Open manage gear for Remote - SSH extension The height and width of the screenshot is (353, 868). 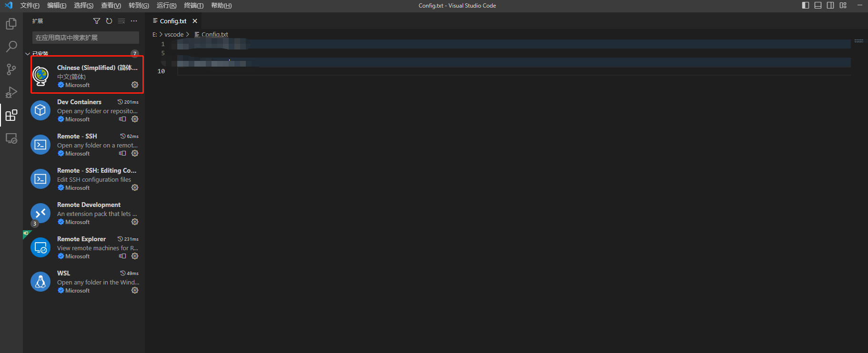click(135, 153)
